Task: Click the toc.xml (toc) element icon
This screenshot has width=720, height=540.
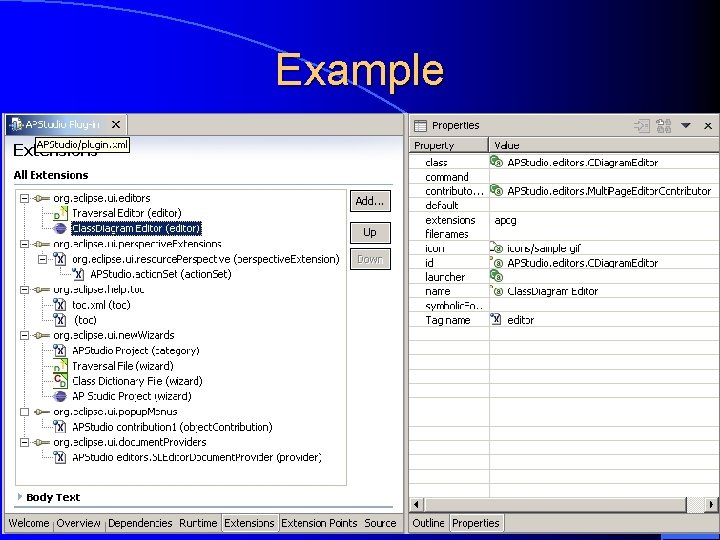Action: pyautogui.click(x=60, y=305)
